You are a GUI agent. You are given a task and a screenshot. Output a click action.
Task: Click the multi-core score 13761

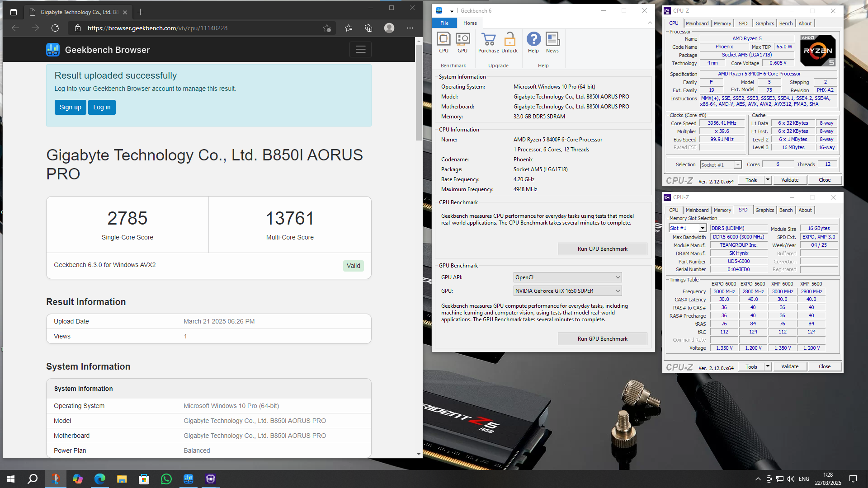point(290,218)
